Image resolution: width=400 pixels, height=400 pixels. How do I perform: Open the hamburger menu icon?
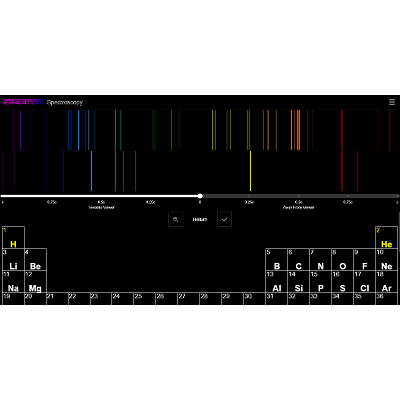click(392, 102)
